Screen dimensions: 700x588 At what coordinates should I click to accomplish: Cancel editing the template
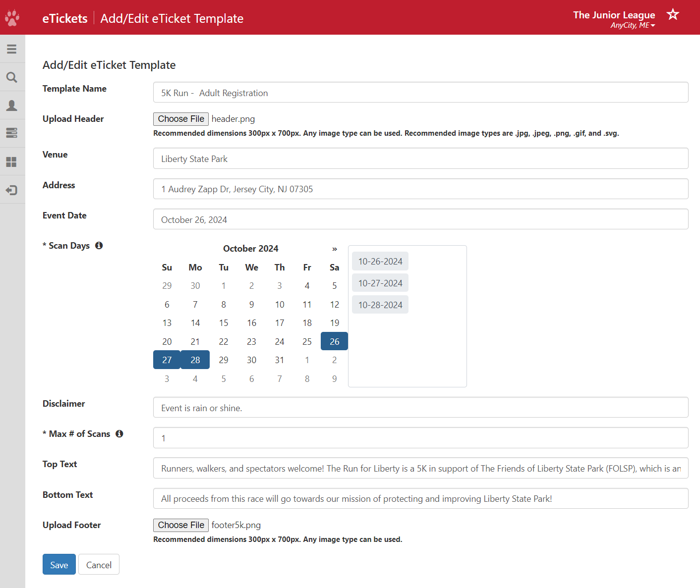(x=99, y=565)
